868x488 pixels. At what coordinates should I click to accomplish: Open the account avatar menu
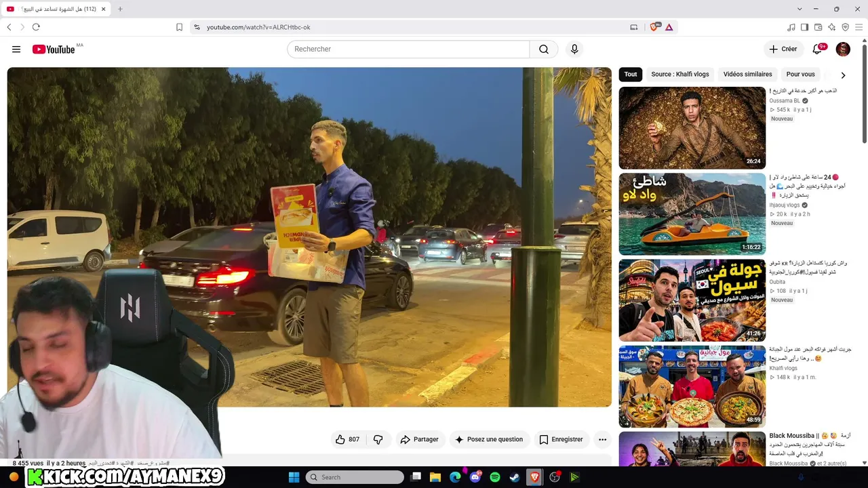pos(843,49)
